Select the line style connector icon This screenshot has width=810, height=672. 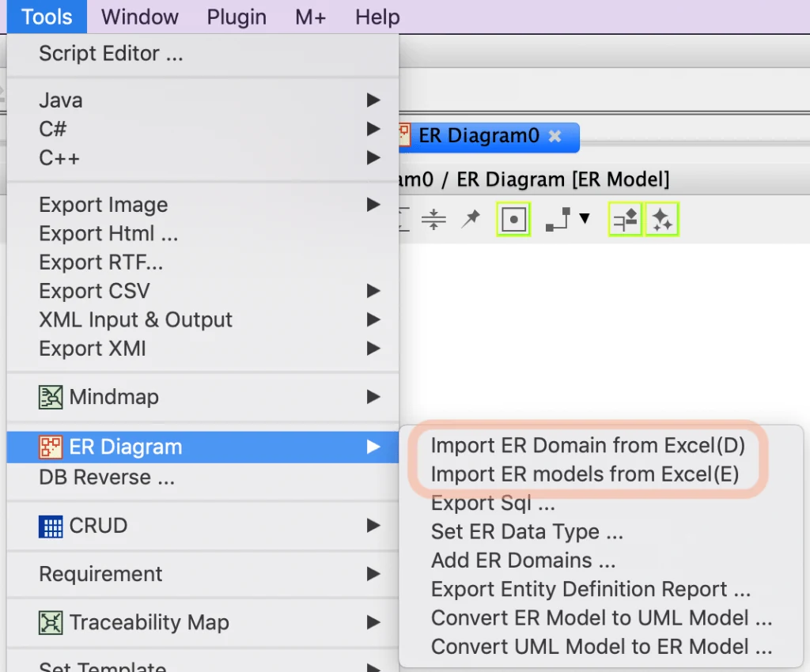click(558, 219)
